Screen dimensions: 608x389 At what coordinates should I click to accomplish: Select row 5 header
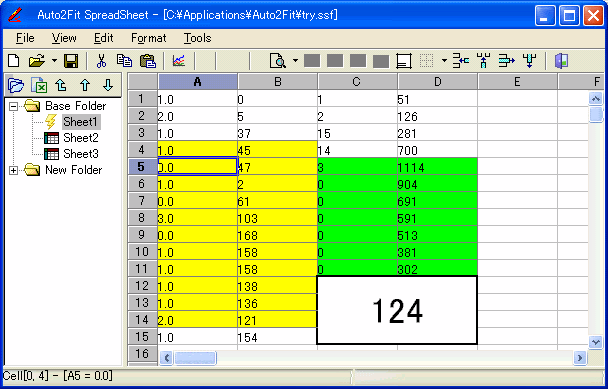[142, 167]
